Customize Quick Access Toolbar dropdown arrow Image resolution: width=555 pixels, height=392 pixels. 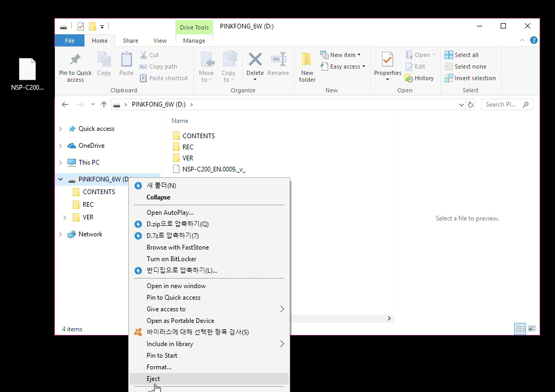102,26
